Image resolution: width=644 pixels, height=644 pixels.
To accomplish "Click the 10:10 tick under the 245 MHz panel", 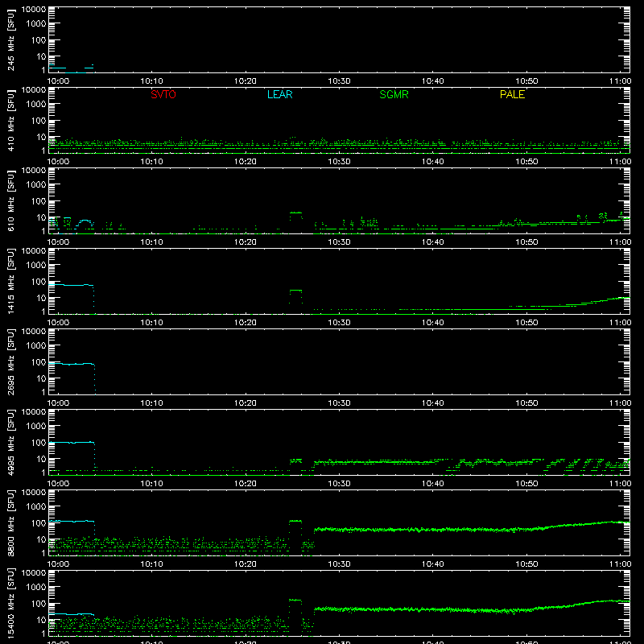I will tap(151, 81).
